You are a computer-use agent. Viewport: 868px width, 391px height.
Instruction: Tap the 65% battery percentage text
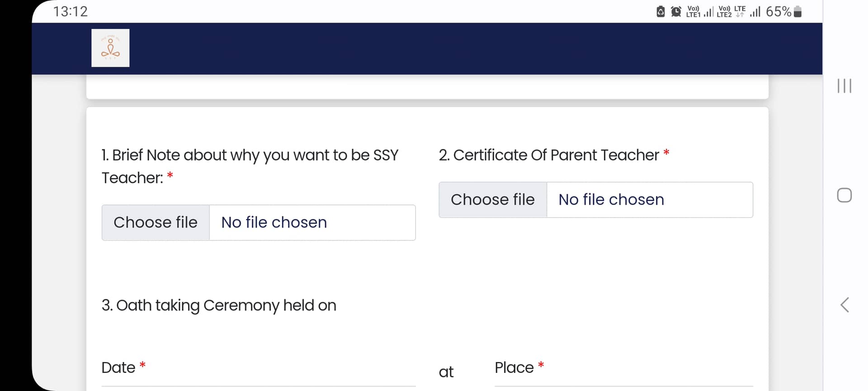point(778,11)
